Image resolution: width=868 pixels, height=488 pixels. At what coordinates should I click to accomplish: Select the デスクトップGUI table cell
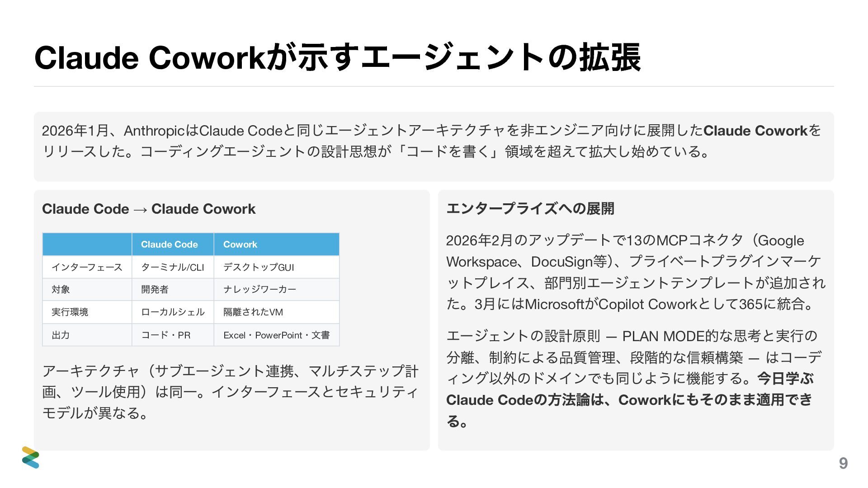point(259,267)
